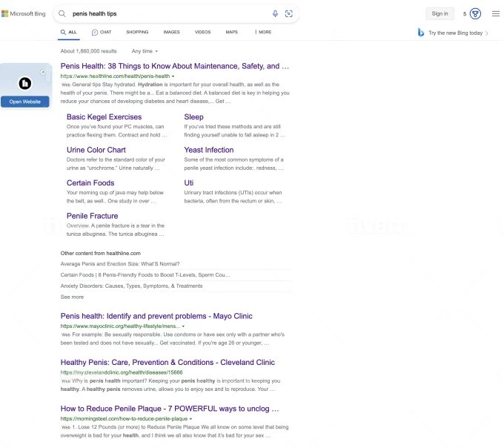
Task: Click the rewards points count 5
Action: (x=465, y=14)
